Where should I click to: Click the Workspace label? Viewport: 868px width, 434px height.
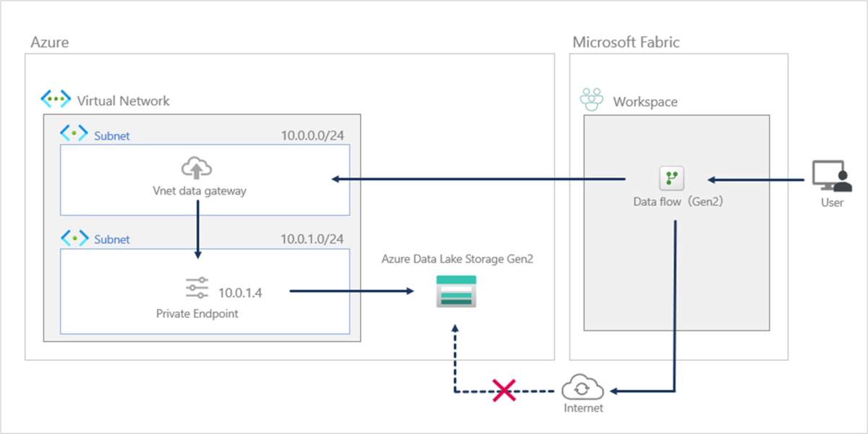[645, 102]
